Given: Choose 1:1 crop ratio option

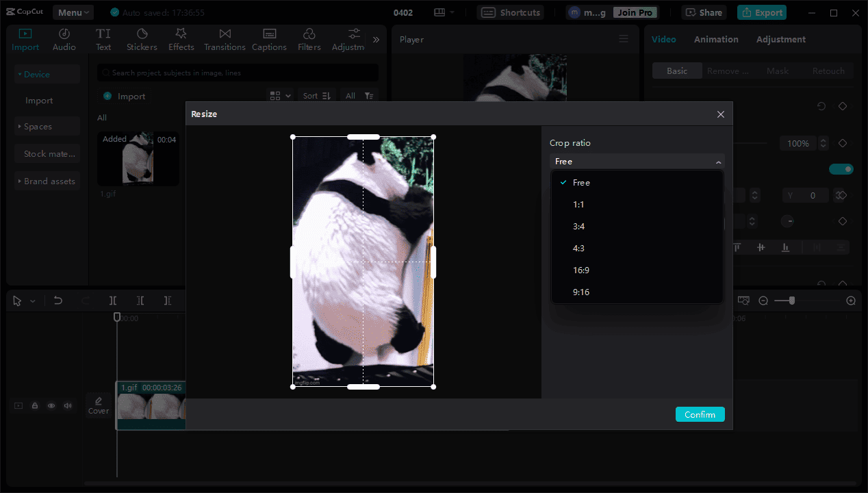Looking at the screenshot, I should 578,204.
